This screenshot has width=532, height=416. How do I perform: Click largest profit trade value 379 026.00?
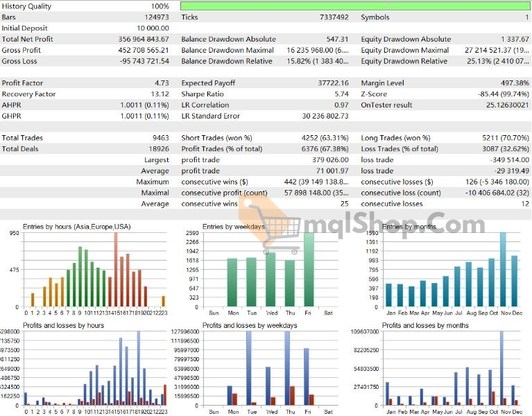330,160
